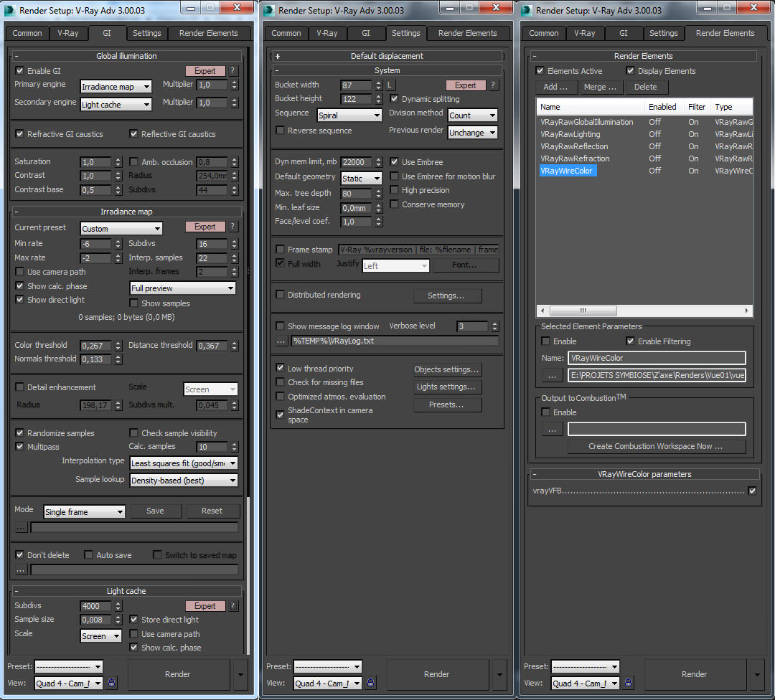Toggle the Enable GI checkbox
The height and width of the screenshot is (700, 775).
pos(19,70)
